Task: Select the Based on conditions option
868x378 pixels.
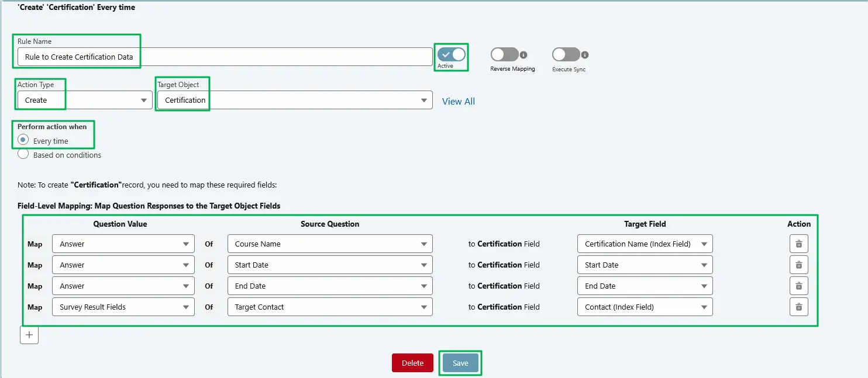Action: (22, 154)
